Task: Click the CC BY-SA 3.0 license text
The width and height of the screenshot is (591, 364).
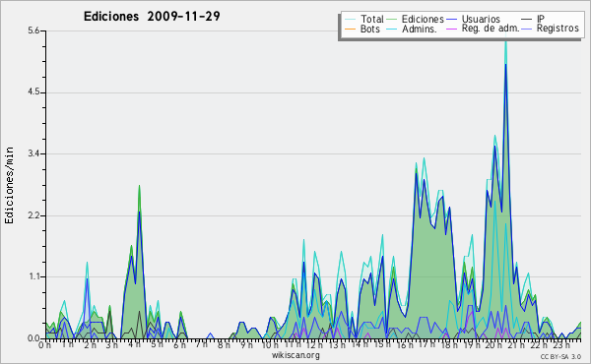Action: point(560,357)
